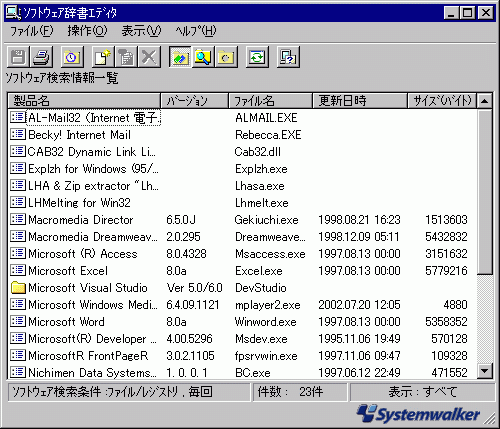Sort by the ファイル名 column header
This screenshot has height=429, width=500.
pos(270,100)
